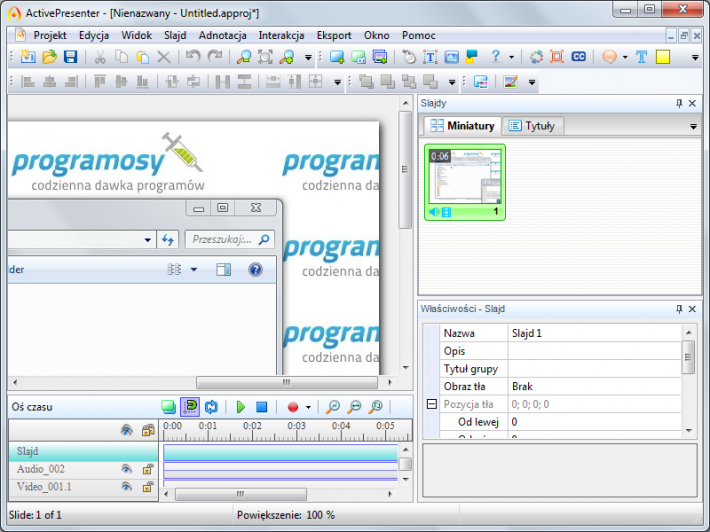Switch to the Tytuły tab
This screenshot has height=532, width=710.
[532, 125]
